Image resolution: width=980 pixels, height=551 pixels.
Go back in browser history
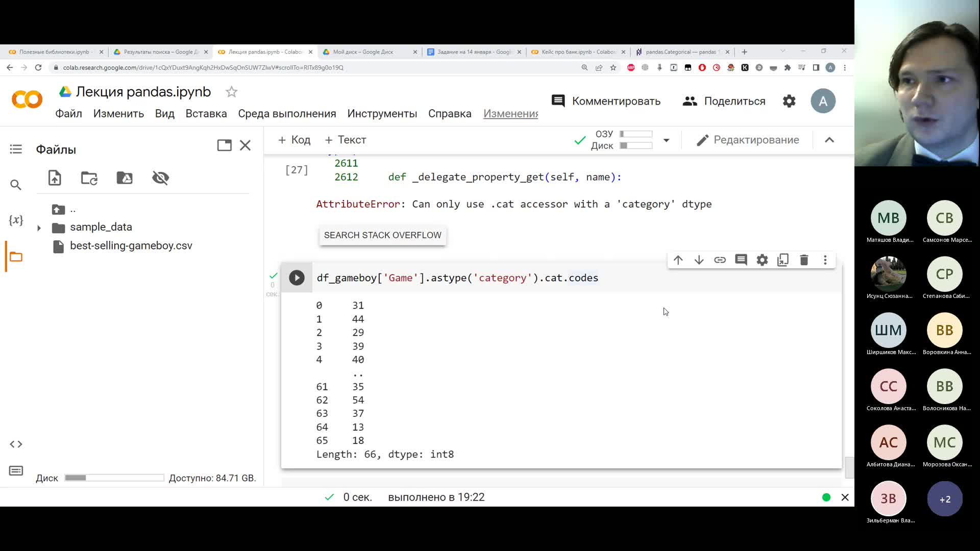(x=10, y=67)
